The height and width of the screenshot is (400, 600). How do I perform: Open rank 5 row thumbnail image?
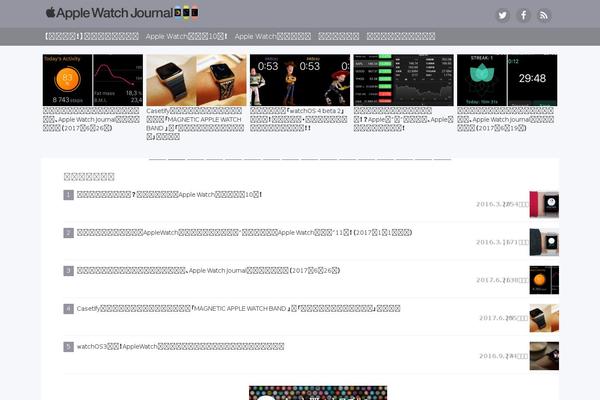[x=544, y=356]
